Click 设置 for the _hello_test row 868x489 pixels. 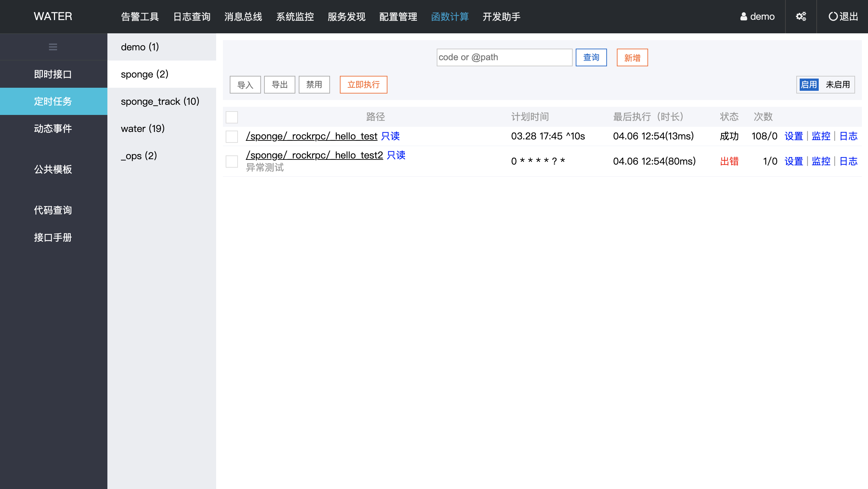(794, 136)
